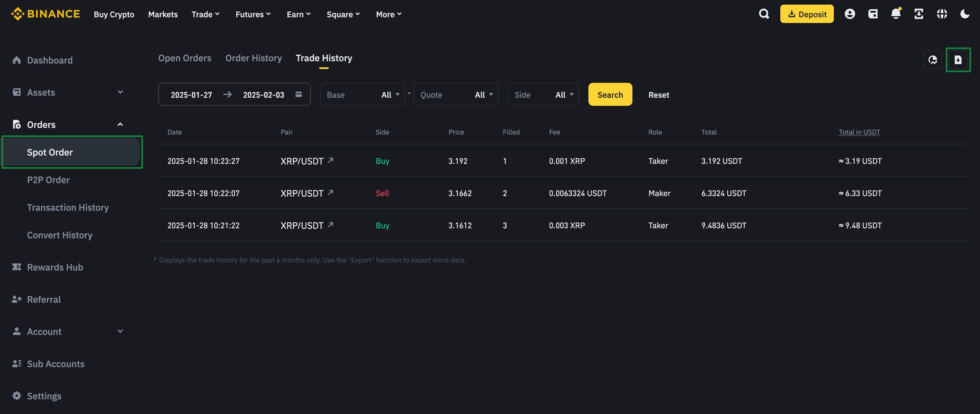980x414 pixels.
Task: Open Transaction History in sidebar
Action: 68,207
